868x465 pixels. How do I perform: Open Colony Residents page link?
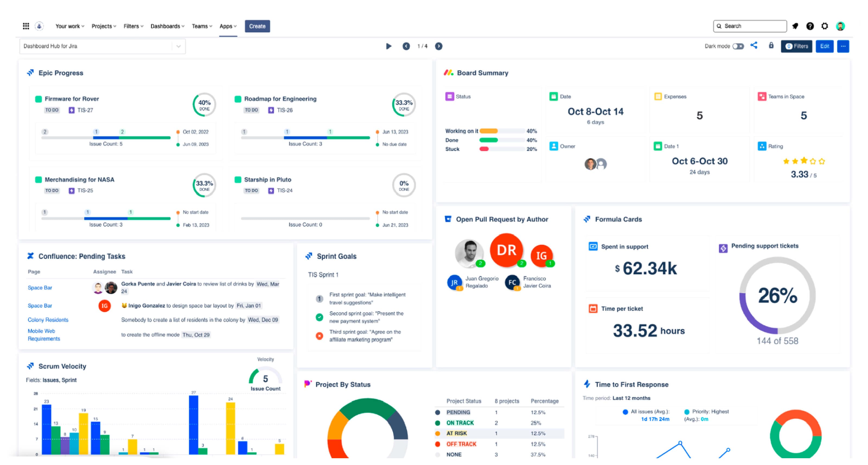48,320
